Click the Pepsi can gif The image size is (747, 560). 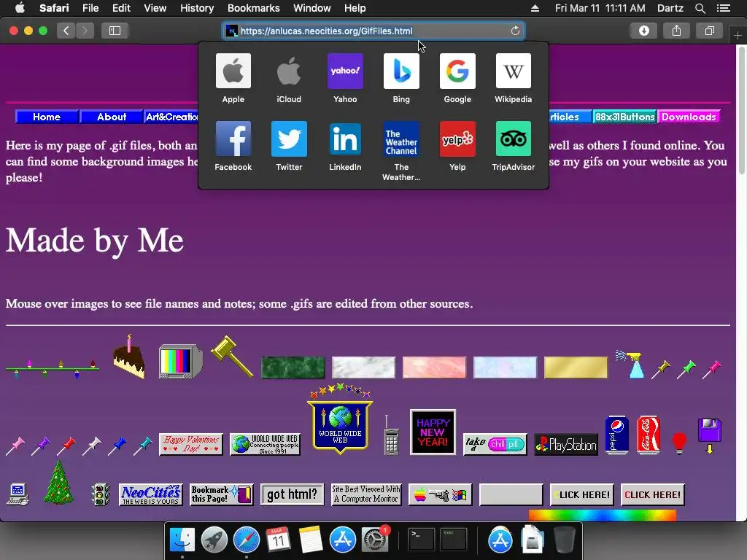pos(617,435)
